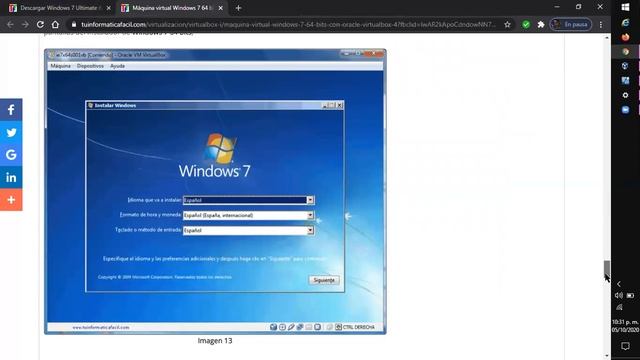Open Chrome three-dot menu
The width and height of the screenshot is (640, 360).
click(601, 24)
